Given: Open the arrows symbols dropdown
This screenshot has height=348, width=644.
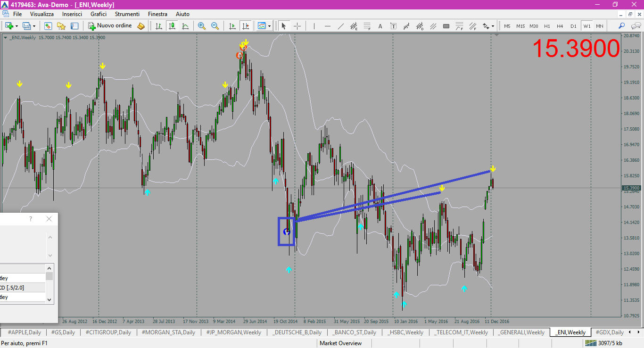Looking at the screenshot, I should tap(493, 26).
